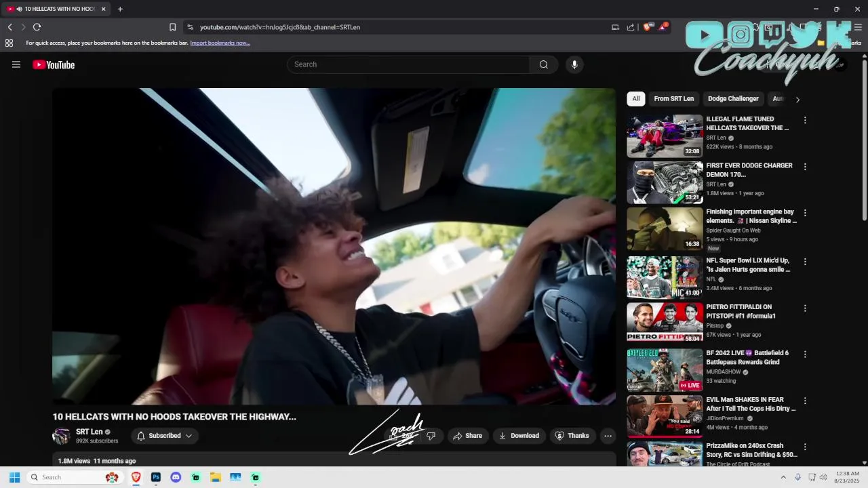Image resolution: width=868 pixels, height=488 pixels.
Task: Open options for Finishing important engine bay
Action: [805, 213]
